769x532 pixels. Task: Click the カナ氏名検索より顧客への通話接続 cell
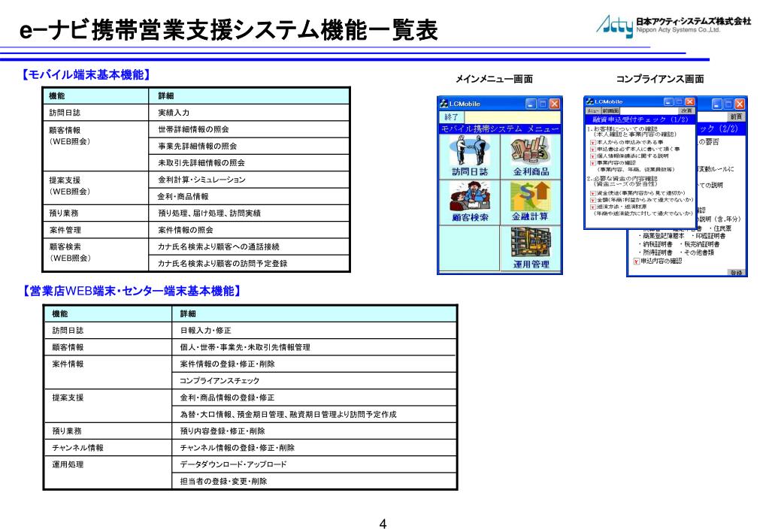coord(249,246)
